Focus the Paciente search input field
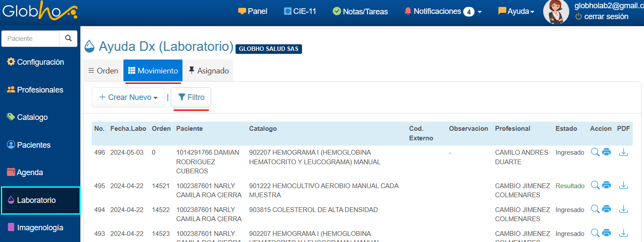Image resolution: width=644 pixels, height=242 pixels. (31, 39)
